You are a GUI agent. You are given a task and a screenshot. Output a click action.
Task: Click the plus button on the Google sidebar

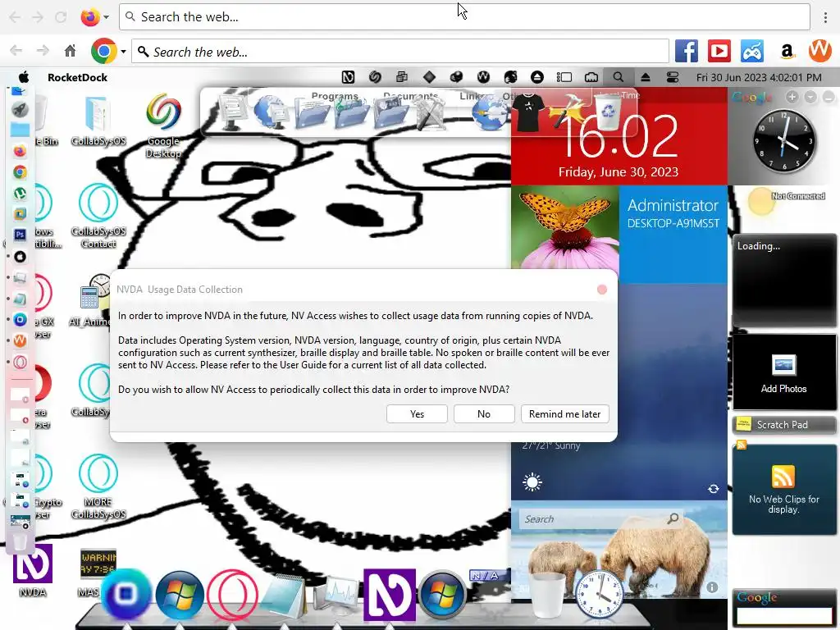[792, 97]
